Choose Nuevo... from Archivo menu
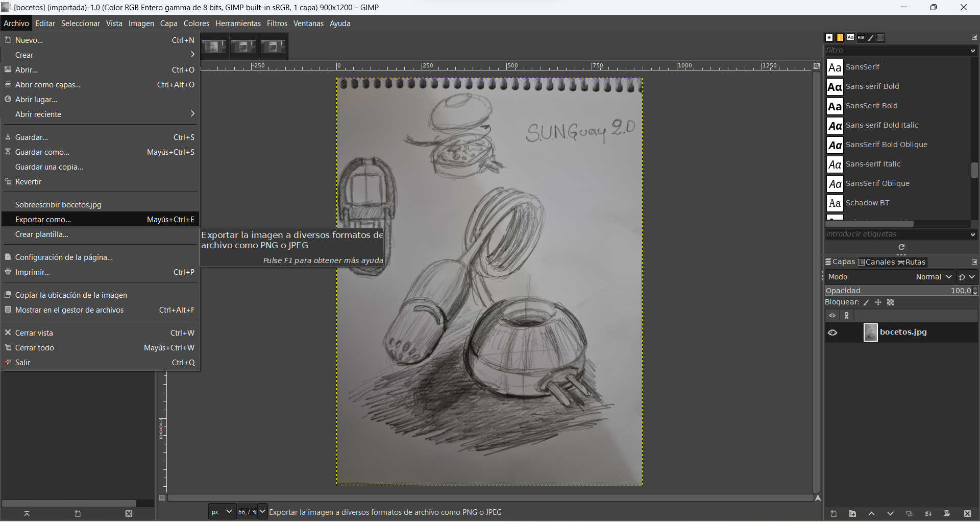The height and width of the screenshot is (522, 980). coord(100,40)
